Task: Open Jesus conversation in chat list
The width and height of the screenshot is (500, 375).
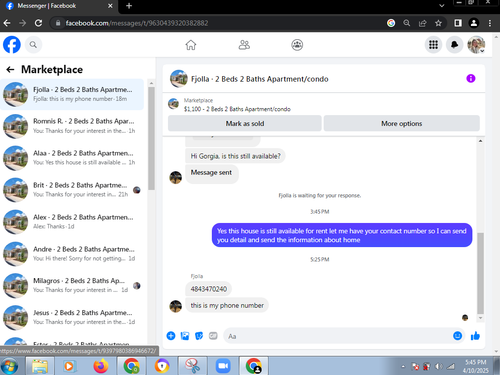Action: (72, 317)
